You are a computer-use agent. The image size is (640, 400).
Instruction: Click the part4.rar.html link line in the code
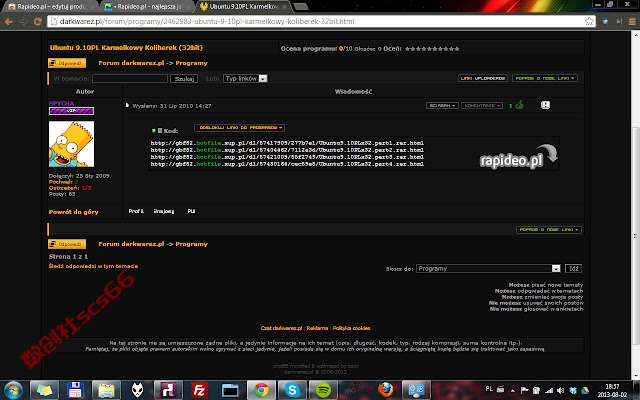(287, 164)
